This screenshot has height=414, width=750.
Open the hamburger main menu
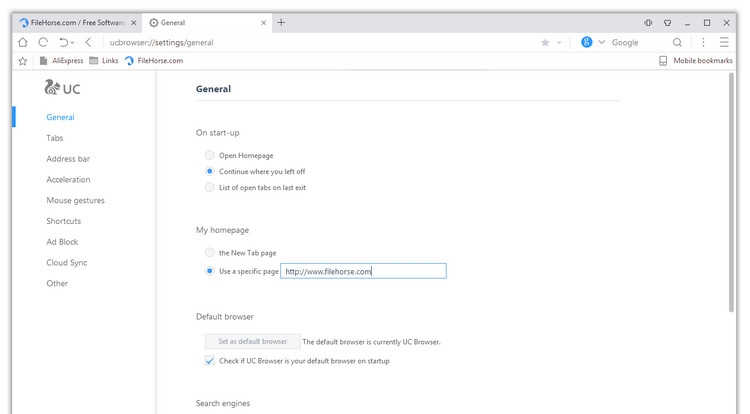pyautogui.click(x=724, y=42)
